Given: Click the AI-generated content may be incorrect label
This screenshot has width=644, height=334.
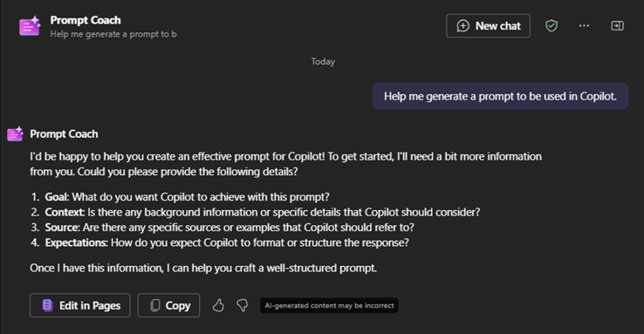Looking at the screenshot, I should click(329, 305).
